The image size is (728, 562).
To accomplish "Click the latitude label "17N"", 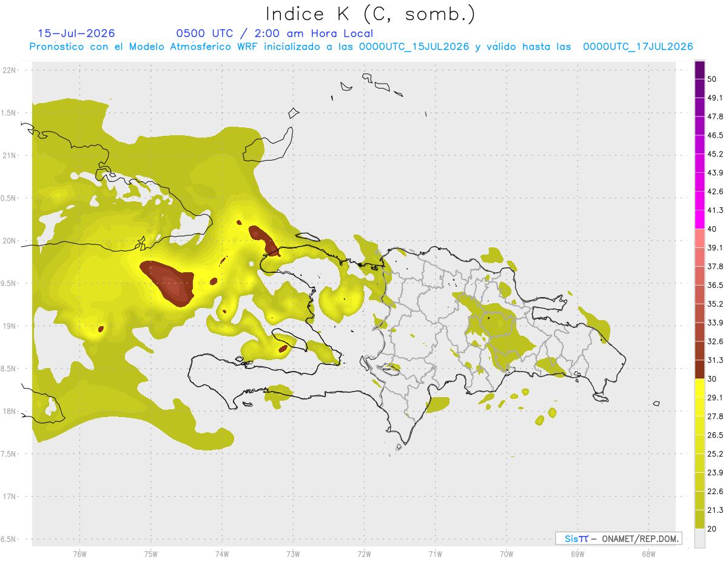I will [10, 497].
